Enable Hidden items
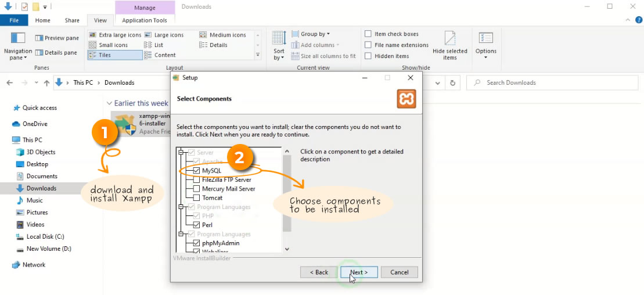 click(387, 56)
